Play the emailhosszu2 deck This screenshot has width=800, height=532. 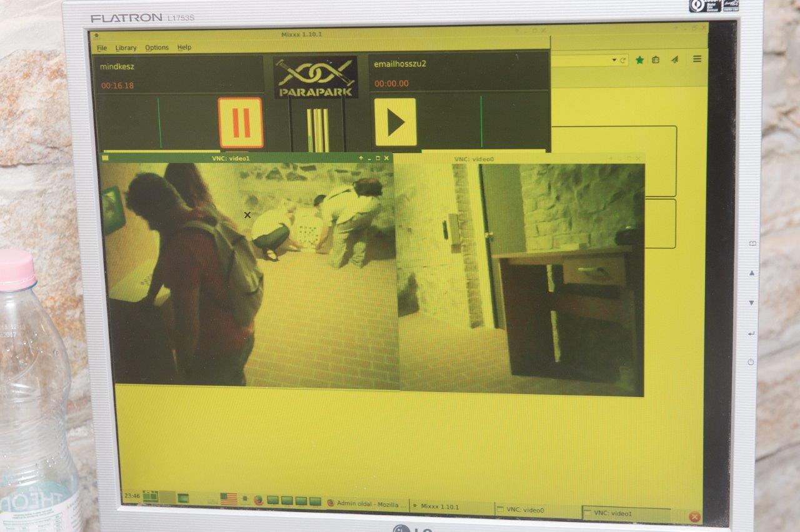click(395, 122)
